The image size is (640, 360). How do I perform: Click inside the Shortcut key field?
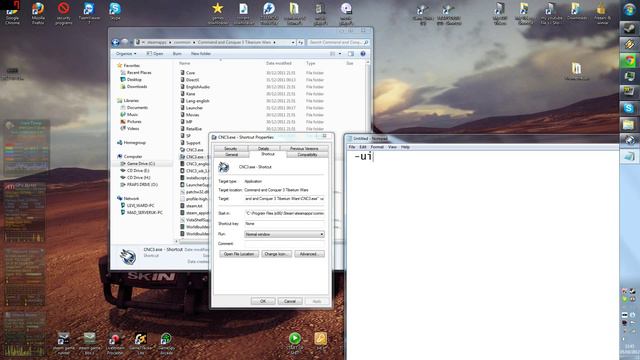(284, 224)
